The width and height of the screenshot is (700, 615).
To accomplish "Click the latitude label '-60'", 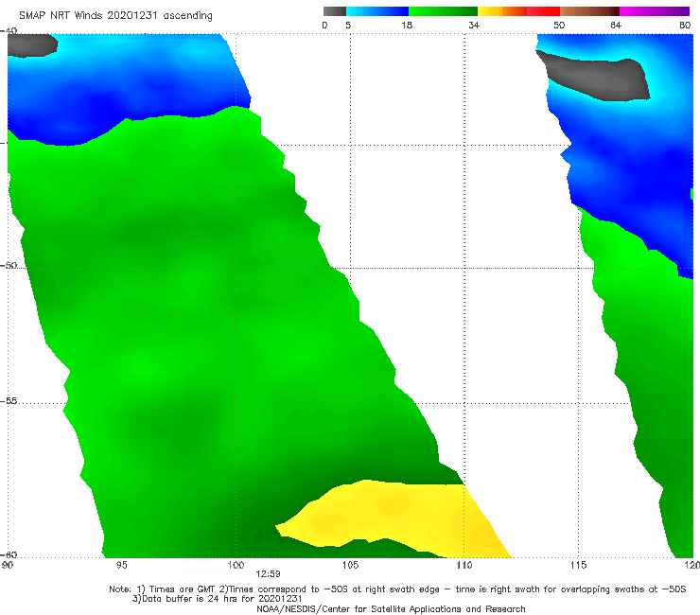I will pyautogui.click(x=9, y=554).
